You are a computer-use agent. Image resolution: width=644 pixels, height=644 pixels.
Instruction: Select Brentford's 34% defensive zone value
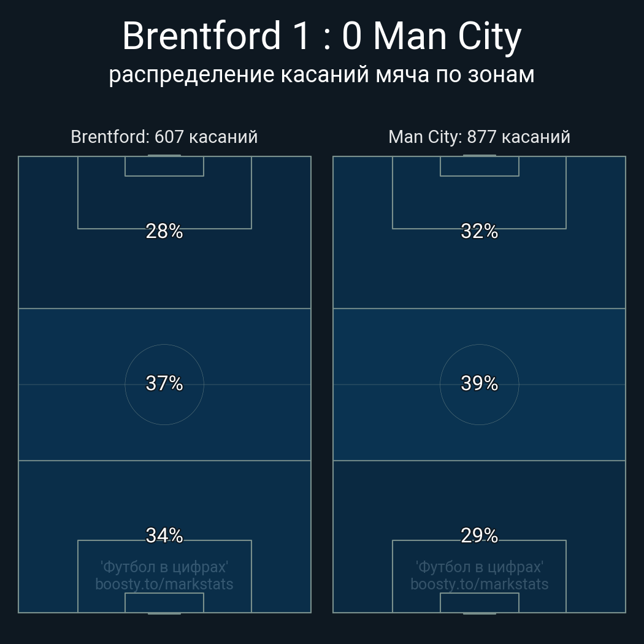click(x=164, y=535)
